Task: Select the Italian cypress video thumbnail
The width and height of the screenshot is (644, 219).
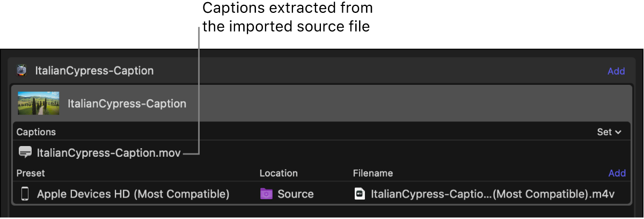Action: click(x=39, y=103)
